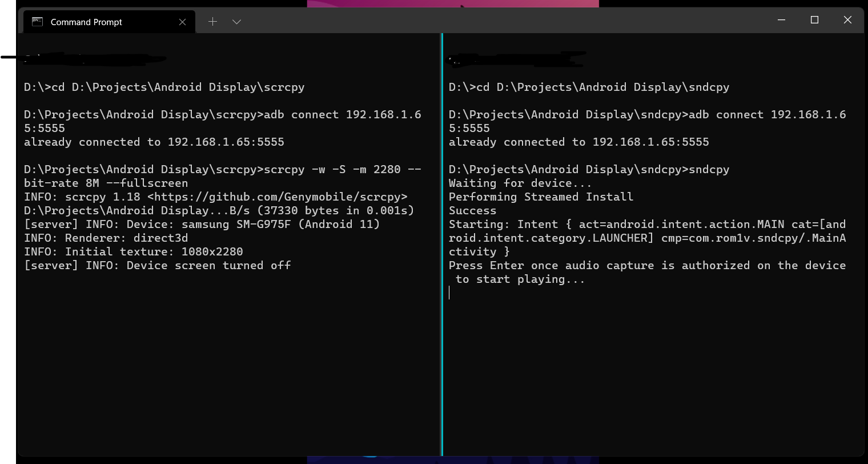Open a new terminal tab with plus button
Screen dimensions: 868x464
[x=212, y=21]
